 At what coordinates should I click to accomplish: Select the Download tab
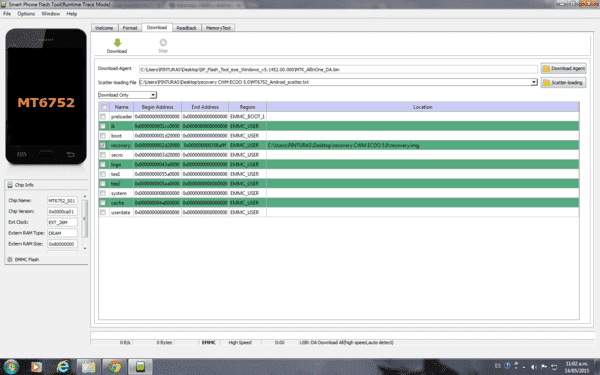[x=157, y=28]
